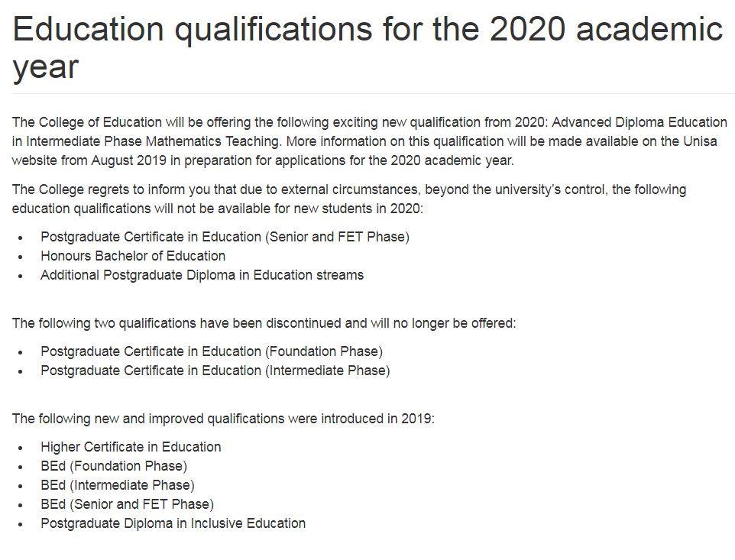Click the Postgraduate Certificate in Education (Senior and FET Phase) item
Image resolution: width=735 pixels, height=560 pixels.
click(225, 237)
